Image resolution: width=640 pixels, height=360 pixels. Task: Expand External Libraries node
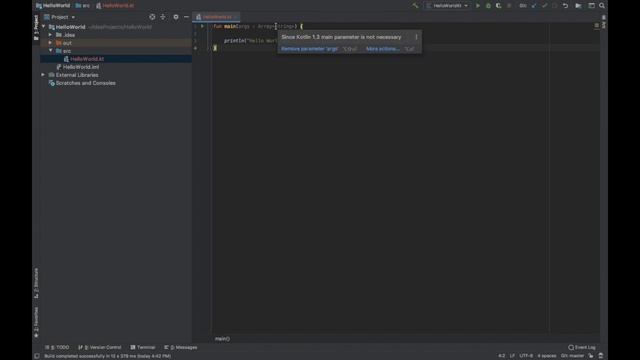pos(43,75)
